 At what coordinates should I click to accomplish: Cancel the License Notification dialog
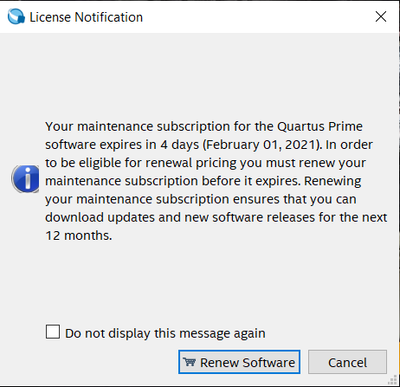(x=347, y=362)
